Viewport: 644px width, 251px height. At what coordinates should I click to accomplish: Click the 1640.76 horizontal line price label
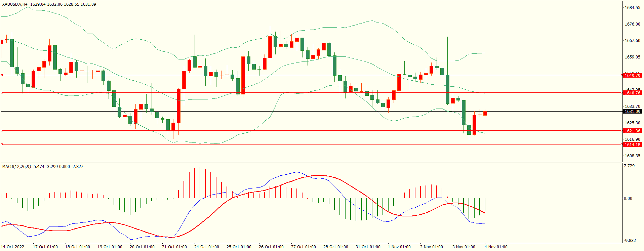point(632,93)
